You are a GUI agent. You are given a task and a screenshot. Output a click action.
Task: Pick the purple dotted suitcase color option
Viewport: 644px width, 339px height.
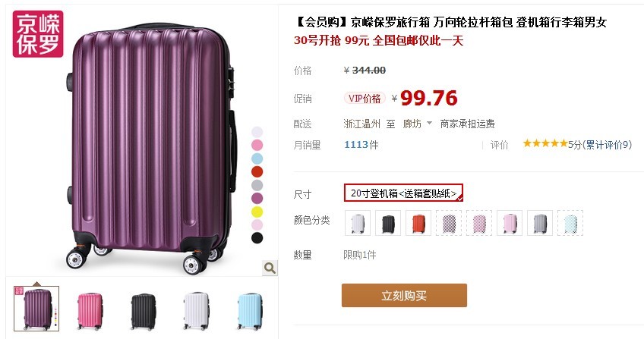tap(449, 223)
